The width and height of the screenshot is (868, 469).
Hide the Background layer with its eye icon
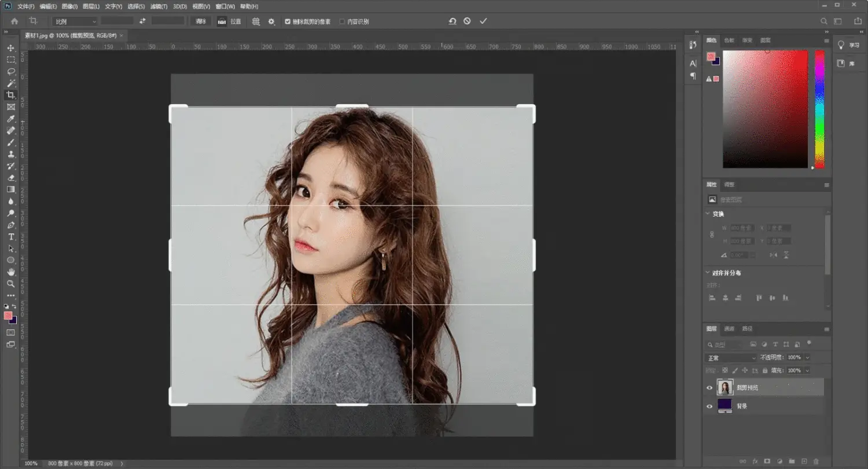click(x=709, y=406)
